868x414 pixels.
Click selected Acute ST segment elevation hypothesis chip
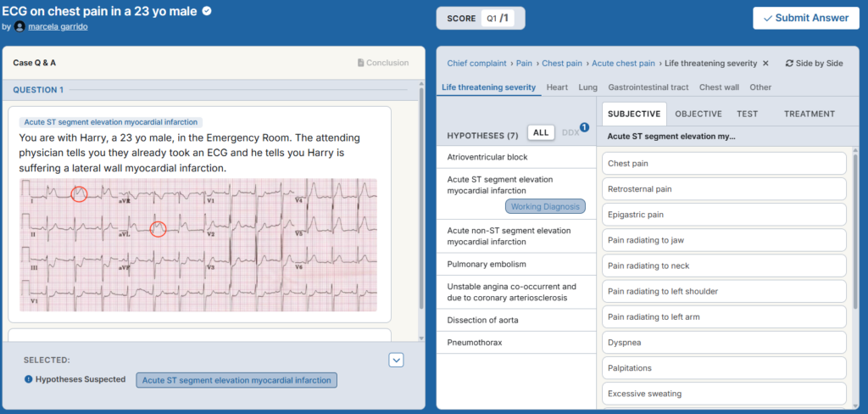click(x=236, y=380)
